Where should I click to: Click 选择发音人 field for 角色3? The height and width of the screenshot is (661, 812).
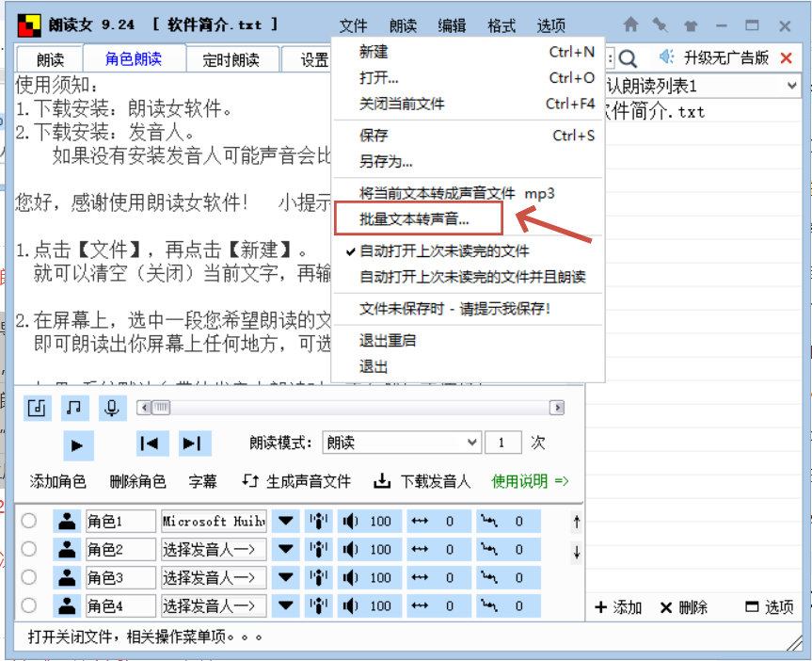[x=214, y=577]
